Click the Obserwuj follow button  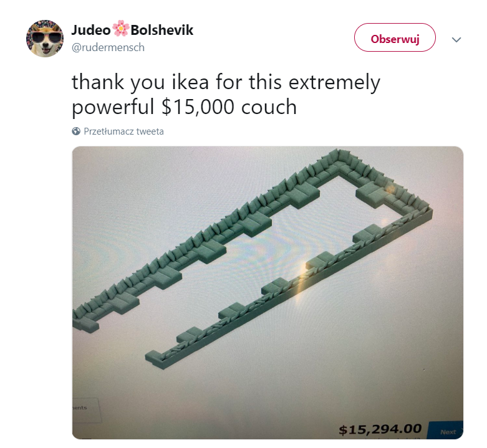395,37
